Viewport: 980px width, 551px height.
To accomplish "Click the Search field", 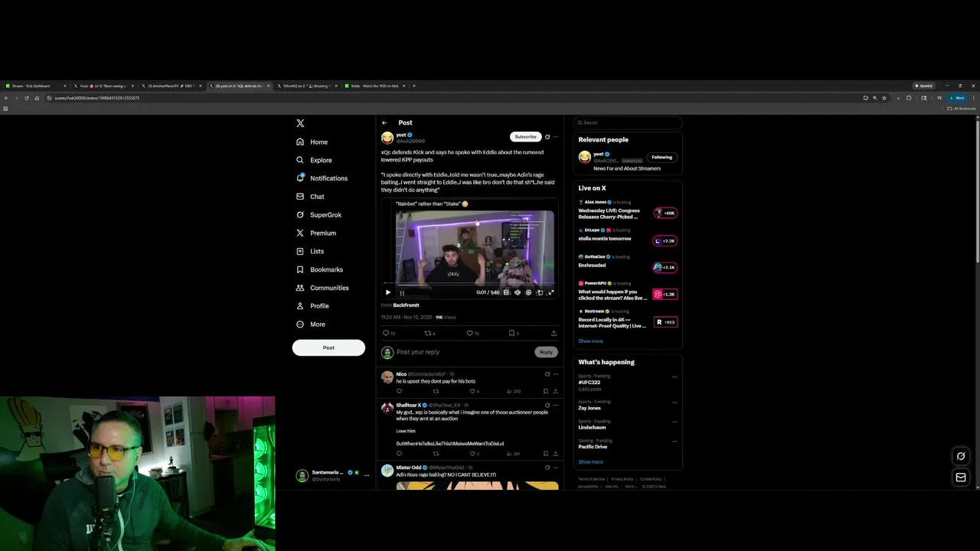I will point(628,122).
